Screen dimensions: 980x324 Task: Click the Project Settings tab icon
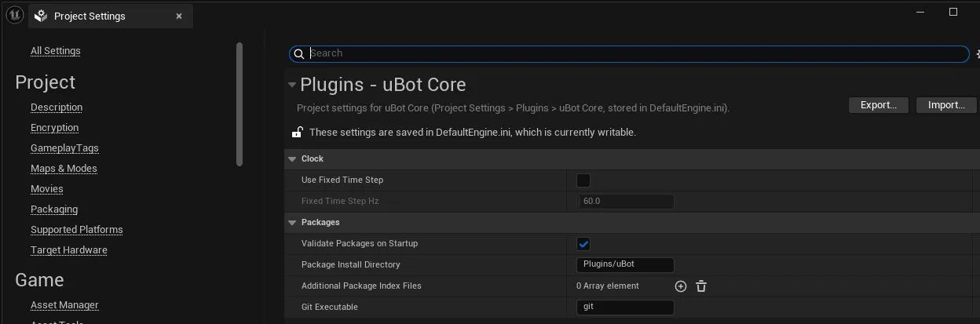pos(42,16)
